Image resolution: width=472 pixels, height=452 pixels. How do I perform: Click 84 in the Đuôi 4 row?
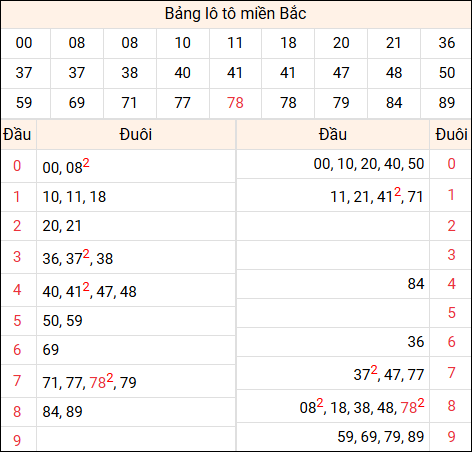click(416, 284)
